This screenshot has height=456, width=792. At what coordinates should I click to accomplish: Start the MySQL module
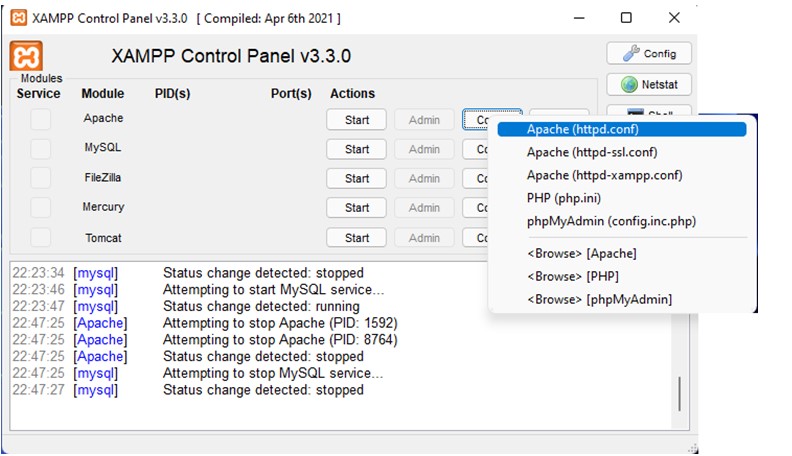357,149
